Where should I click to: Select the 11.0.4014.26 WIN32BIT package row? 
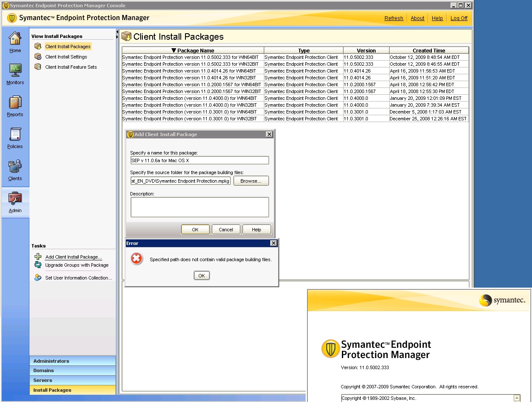(295, 78)
